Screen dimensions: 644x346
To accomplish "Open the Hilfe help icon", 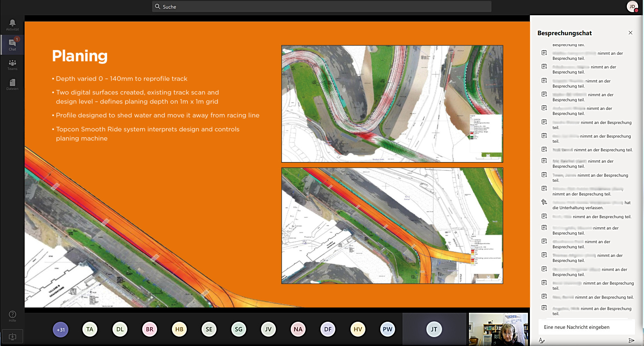I will coord(12,316).
